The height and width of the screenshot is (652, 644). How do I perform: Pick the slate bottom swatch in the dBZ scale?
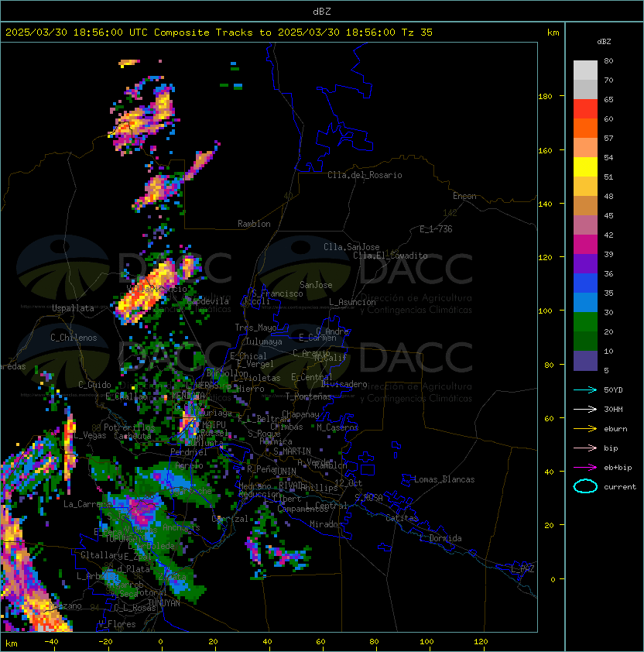pyautogui.click(x=585, y=361)
